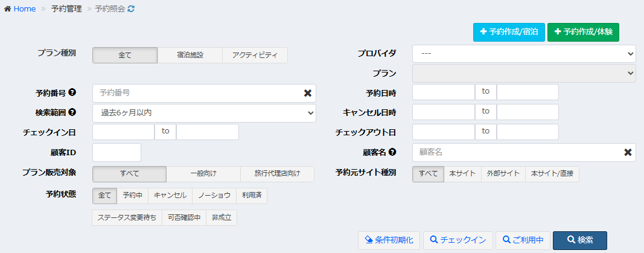Select 外部サイト booking source
This screenshot has width=644, height=253.
pyautogui.click(x=503, y=174)
